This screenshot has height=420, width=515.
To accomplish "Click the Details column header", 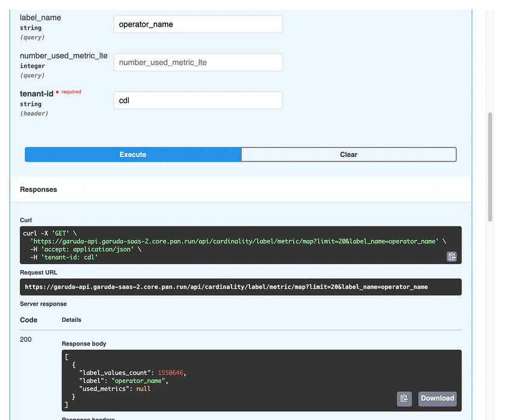I will [x=72, y=320].
